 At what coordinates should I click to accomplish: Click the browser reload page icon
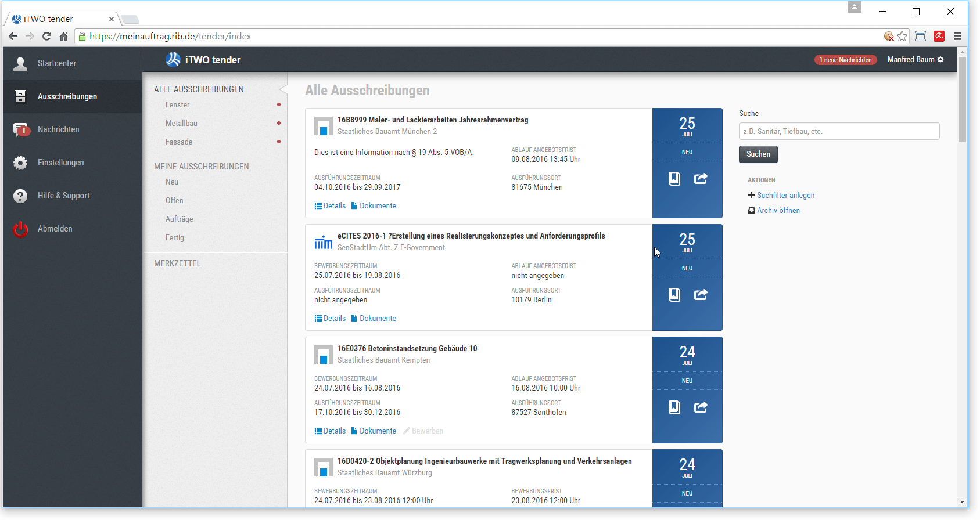tap(47, 37)
